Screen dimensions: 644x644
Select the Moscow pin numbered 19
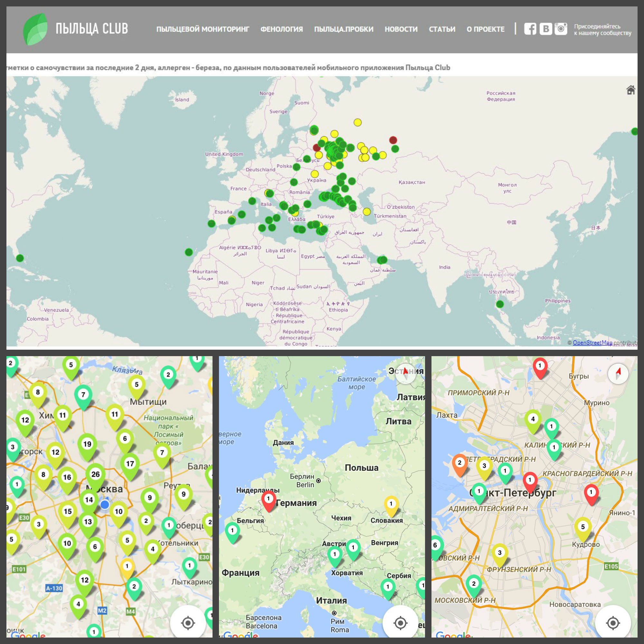[87, 445]
